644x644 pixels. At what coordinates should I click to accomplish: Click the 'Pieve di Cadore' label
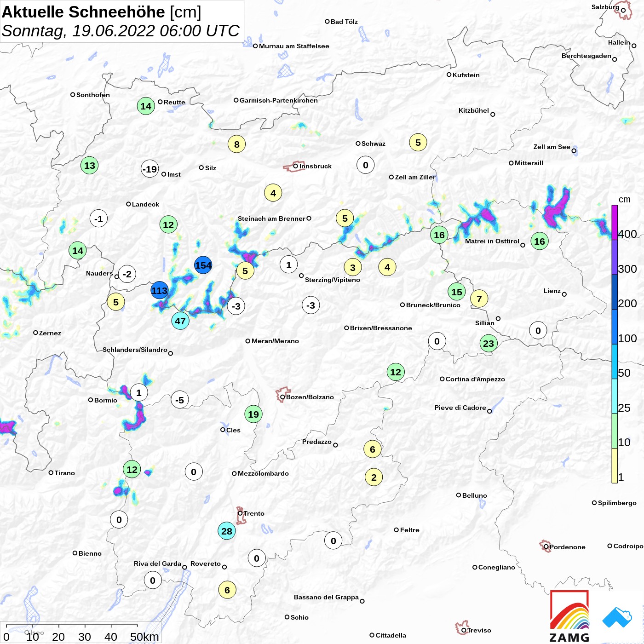[460, 408]
